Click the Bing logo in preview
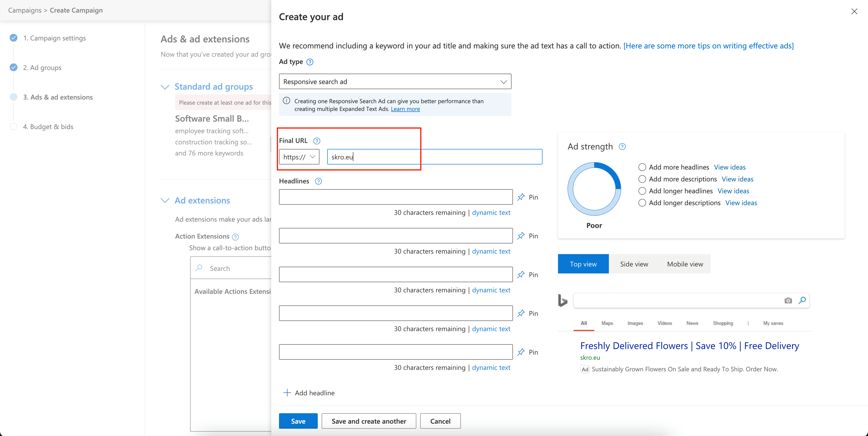The width and height of the screenshot is (868, 436). tap(562, 301)
